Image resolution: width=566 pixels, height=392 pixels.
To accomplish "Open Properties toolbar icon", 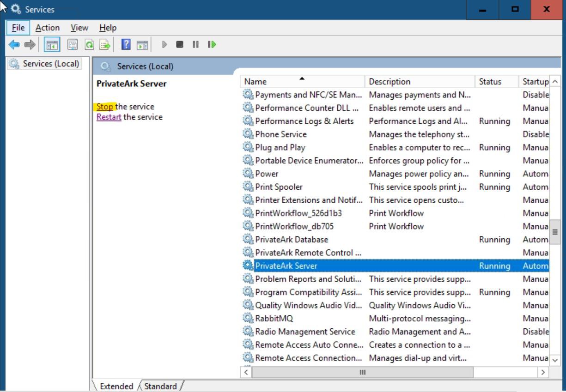I will pyautogui.click(x=73, y=45).
